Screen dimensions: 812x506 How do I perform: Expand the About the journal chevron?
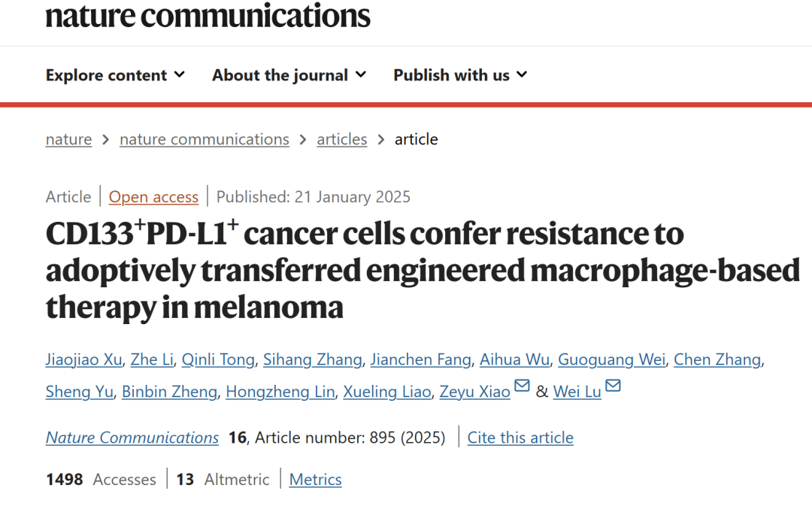pyautogui.click(x=361, y=74)
